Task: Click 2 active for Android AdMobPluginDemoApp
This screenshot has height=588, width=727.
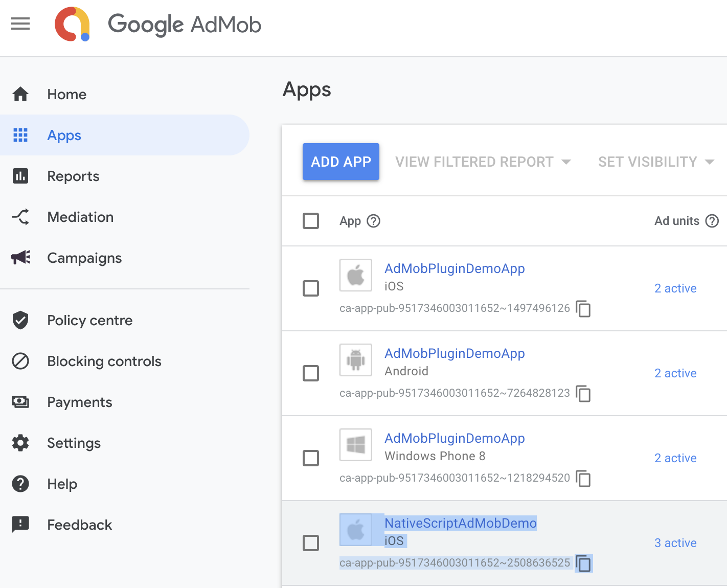Action: pos(675,373)
